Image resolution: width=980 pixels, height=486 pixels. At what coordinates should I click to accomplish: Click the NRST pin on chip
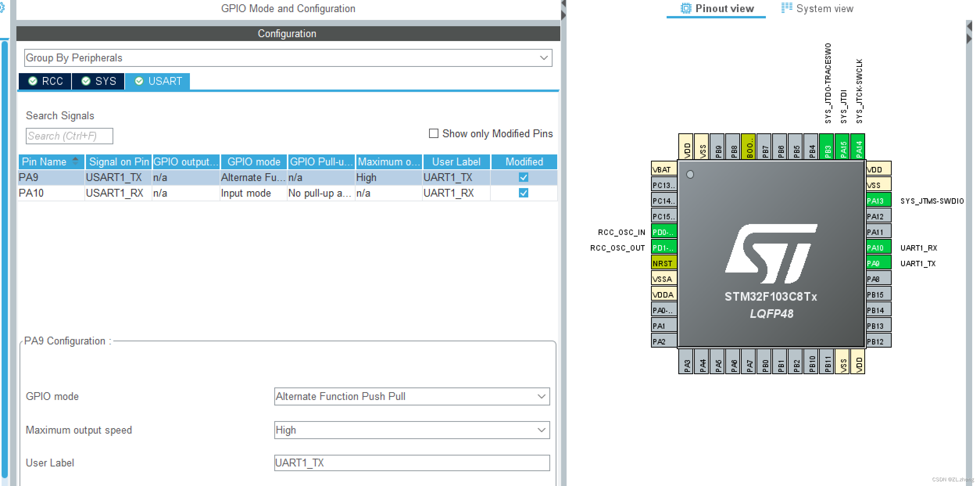(x=664, y=263)
